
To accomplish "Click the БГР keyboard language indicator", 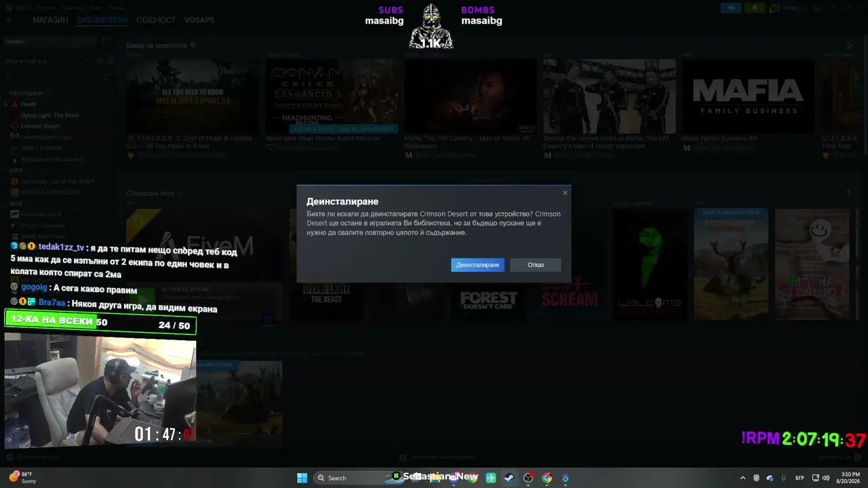I will (800, 478).
